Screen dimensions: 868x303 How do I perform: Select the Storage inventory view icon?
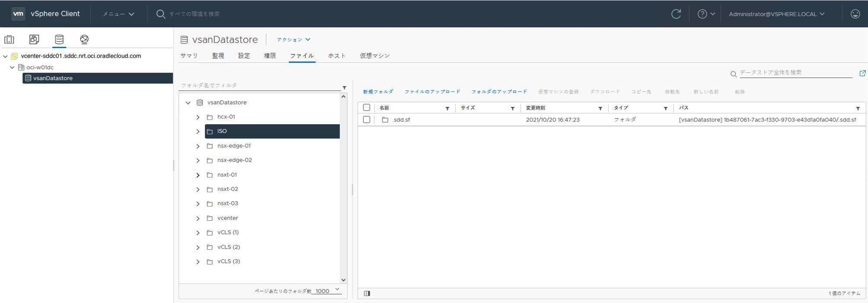pyautogui.click(x=59, y=39)
